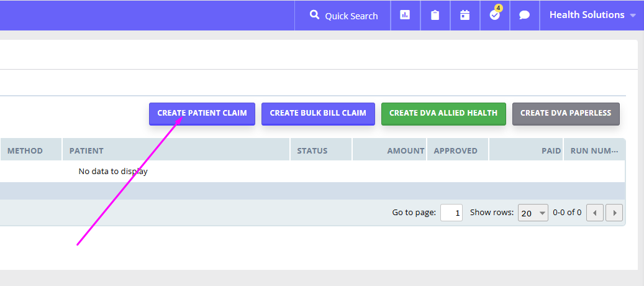Viewport: 644px width, 286px height.
Task: Sort by the Method column header
Action: tap(31, 151)
